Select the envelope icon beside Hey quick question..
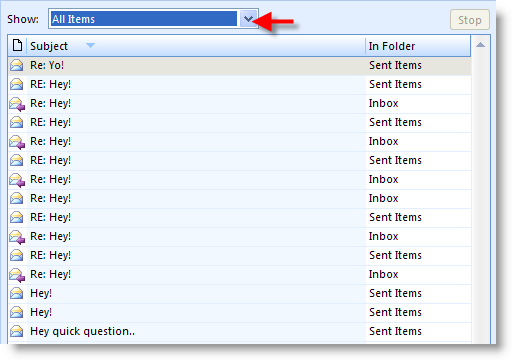This screenshot has width=512, height=360. click(16, 331)
